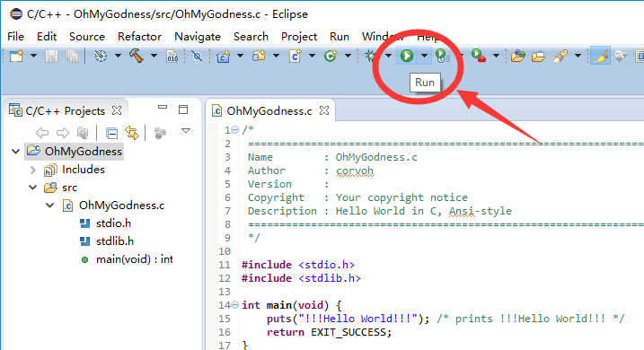
Task: Open dropdown beside New C Source File
Action: click(313, 56)
